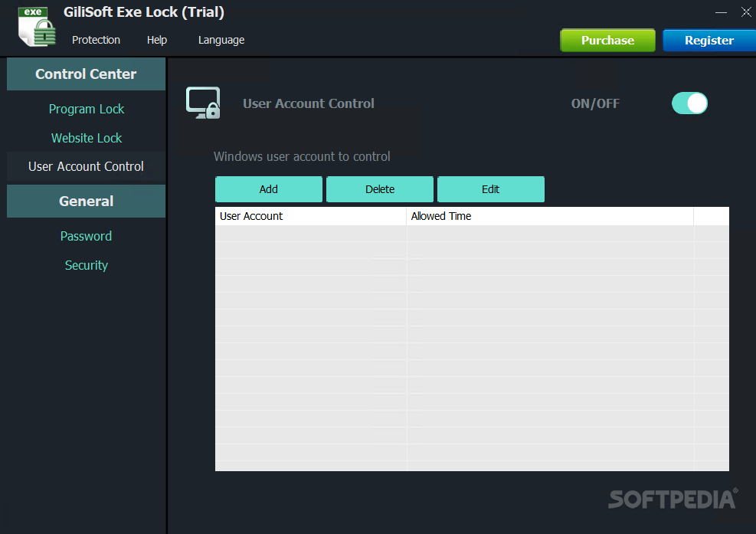Minimize the GiliSoft Exe Lock window
Viewport: 756px width, 534px height.
(x=721, y=12)
